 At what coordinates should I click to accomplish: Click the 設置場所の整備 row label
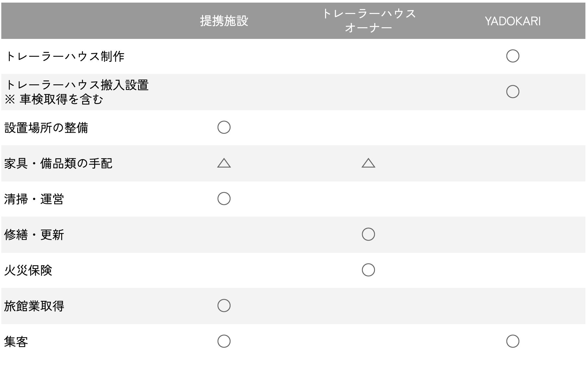point(46,128)
